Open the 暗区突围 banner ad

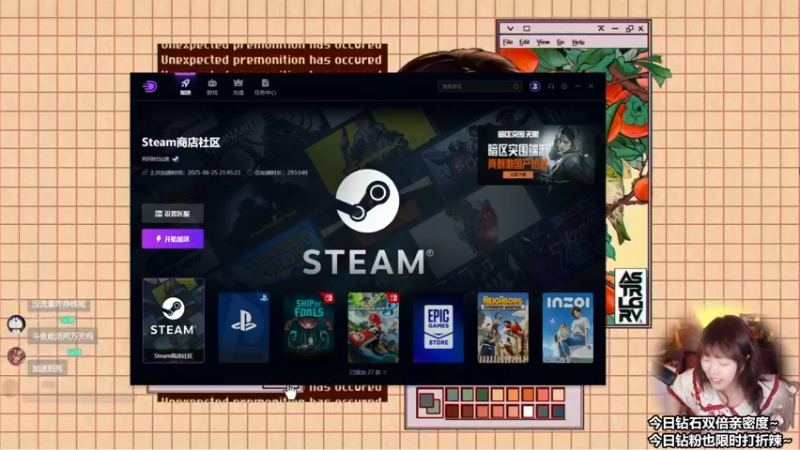point(537,155)
